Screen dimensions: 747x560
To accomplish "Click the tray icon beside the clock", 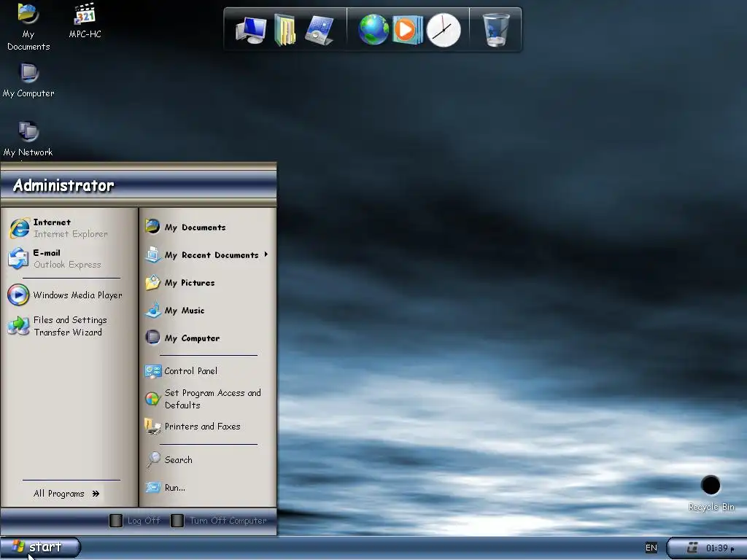I will coord(692,548).
